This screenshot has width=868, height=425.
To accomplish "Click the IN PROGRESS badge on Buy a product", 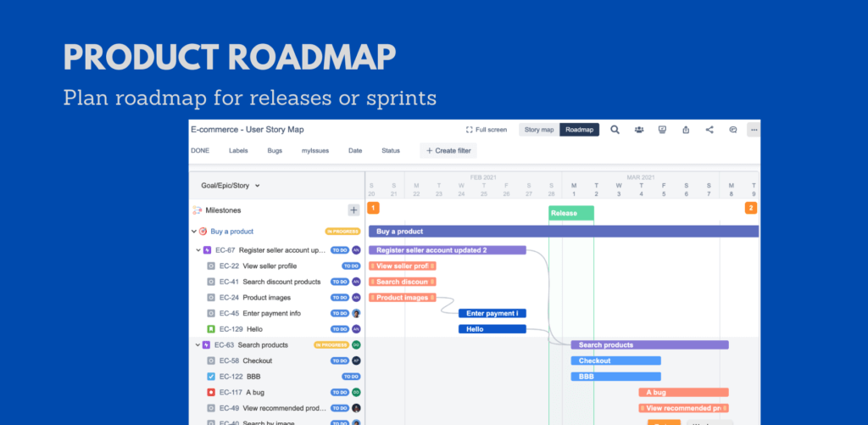I will point(342,231).
